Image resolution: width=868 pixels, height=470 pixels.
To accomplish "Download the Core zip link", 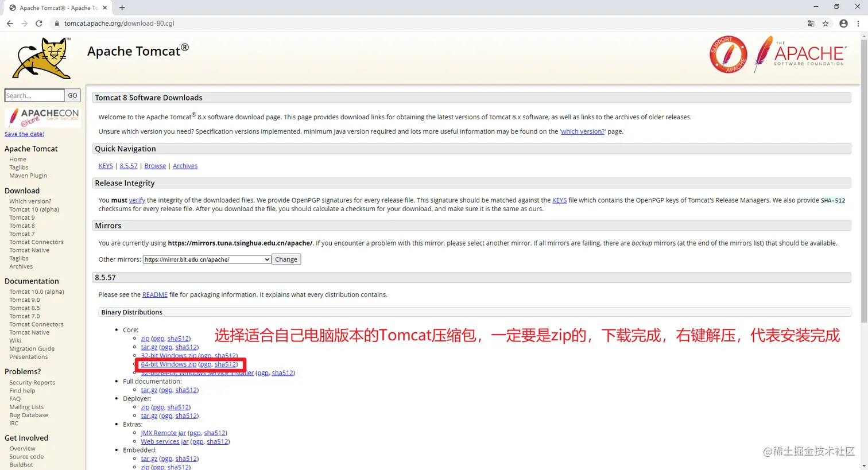I will click(x=145, y=339).
